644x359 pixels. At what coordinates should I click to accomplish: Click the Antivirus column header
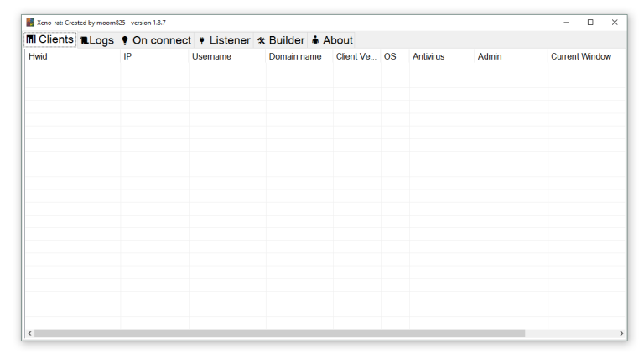[441, 56]
